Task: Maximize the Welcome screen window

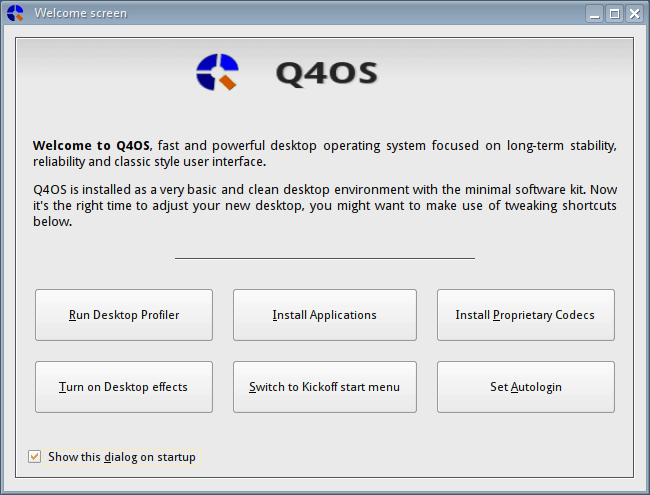Action: point(614,14)
